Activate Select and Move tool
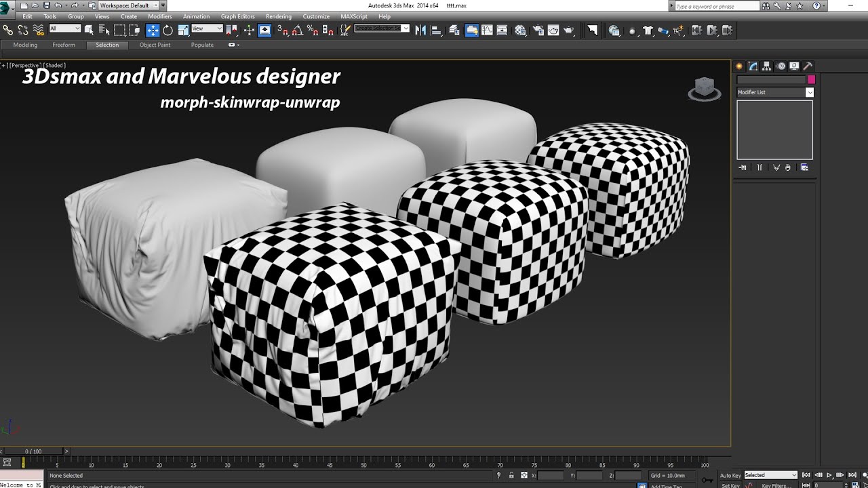Image resolution: width=868 pixels, height=488 pixels. [x=153, y=30]
